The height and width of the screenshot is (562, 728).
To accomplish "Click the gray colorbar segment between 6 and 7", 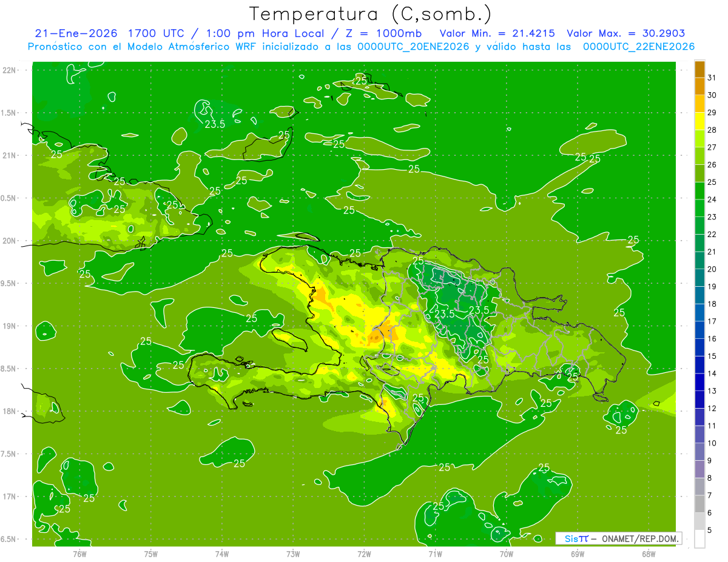I will click(x=699, y=504).
